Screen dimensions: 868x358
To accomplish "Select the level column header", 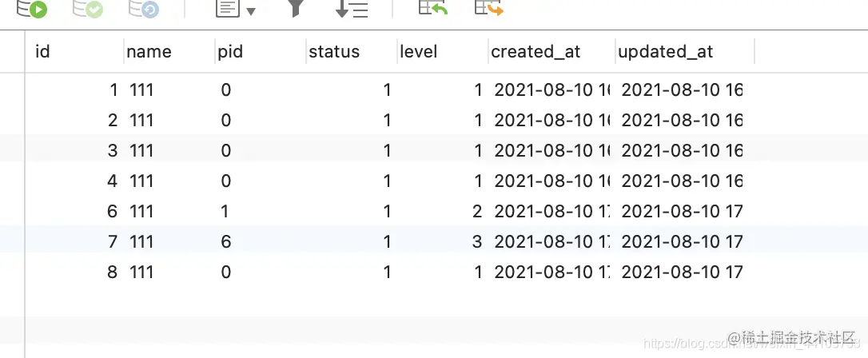I will (x=443, y=51).
